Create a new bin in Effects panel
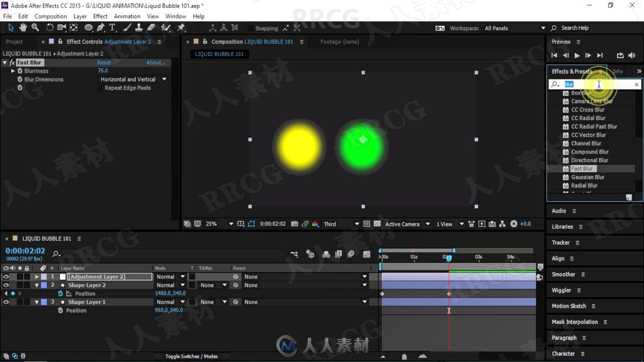This screenshot has width=644, height=362. tap(628, 198)
